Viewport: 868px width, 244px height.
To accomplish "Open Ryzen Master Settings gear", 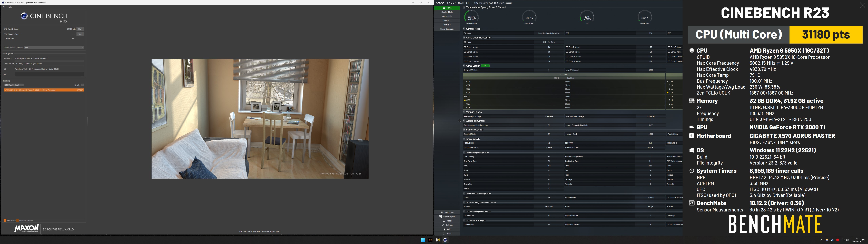I will pyautogui.click(x=443, y=225).
